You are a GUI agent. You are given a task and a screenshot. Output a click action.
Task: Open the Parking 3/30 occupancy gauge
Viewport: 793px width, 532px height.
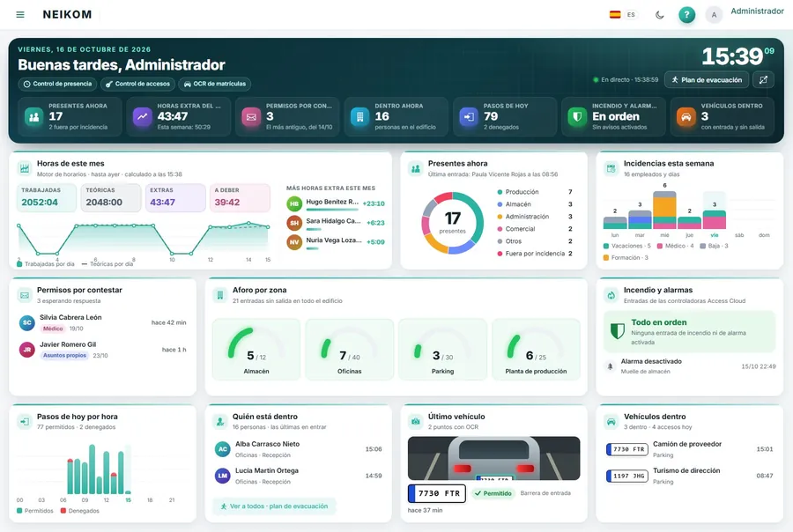coord(442,349)
